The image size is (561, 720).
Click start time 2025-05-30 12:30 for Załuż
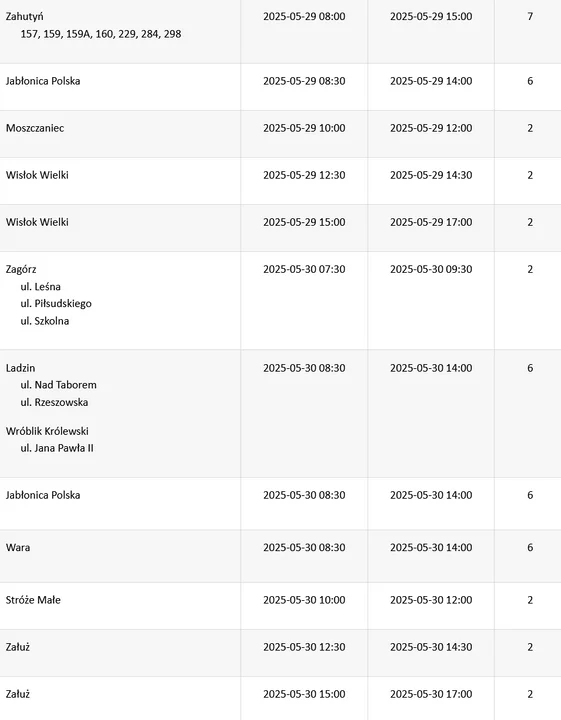[x=304, y=647]
